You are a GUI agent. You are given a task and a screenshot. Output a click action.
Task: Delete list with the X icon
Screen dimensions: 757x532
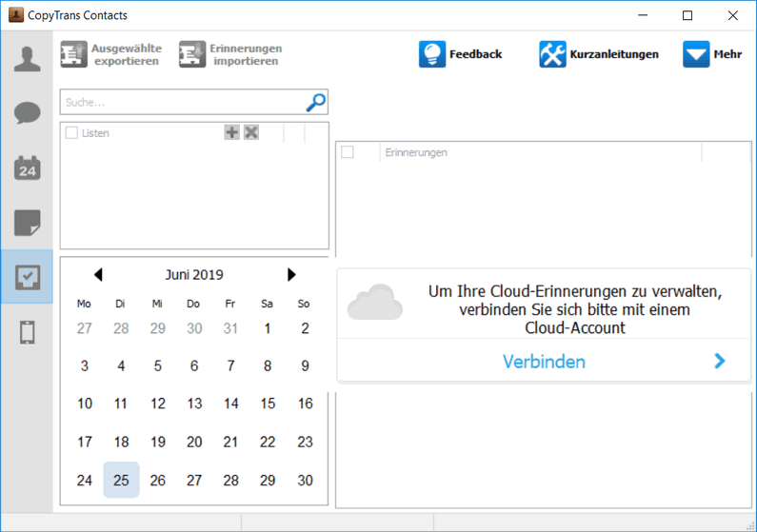click(251, 132)
